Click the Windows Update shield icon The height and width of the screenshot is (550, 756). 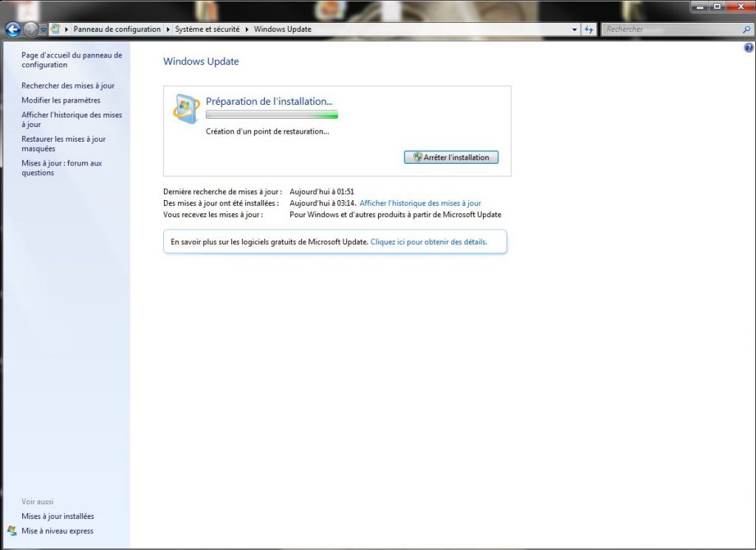pos(185,108)
